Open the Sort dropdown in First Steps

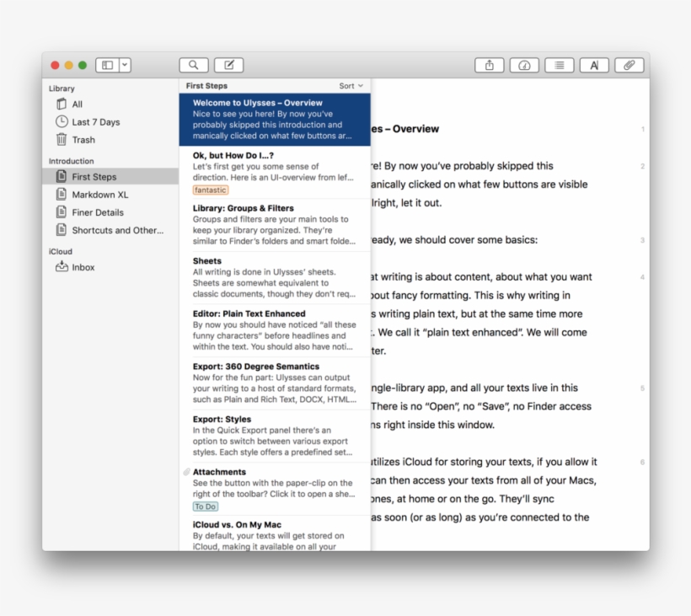[x=351, y=86]
